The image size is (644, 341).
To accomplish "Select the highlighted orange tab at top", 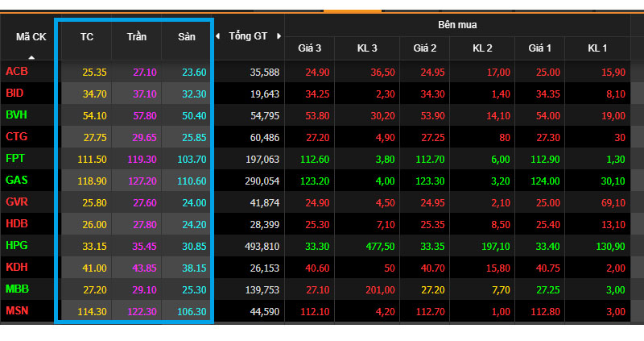I will [353, 11].
